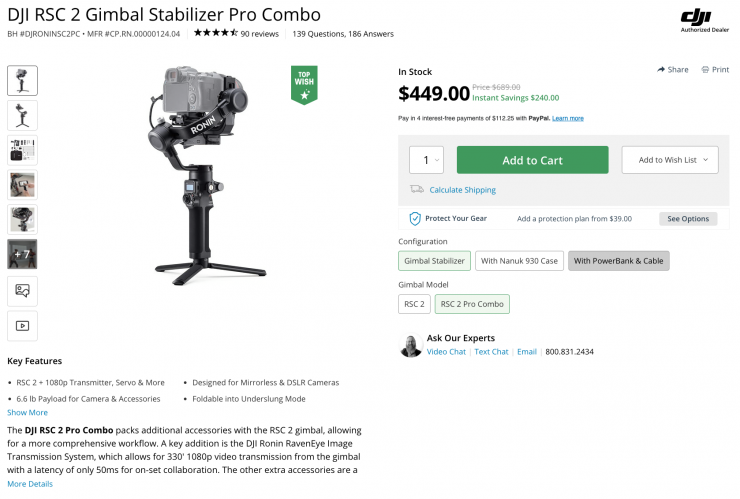Screen dimensions: 740x499
Task: Click the Protect Your Gear shield icon
Action: [x=415, y=218]
